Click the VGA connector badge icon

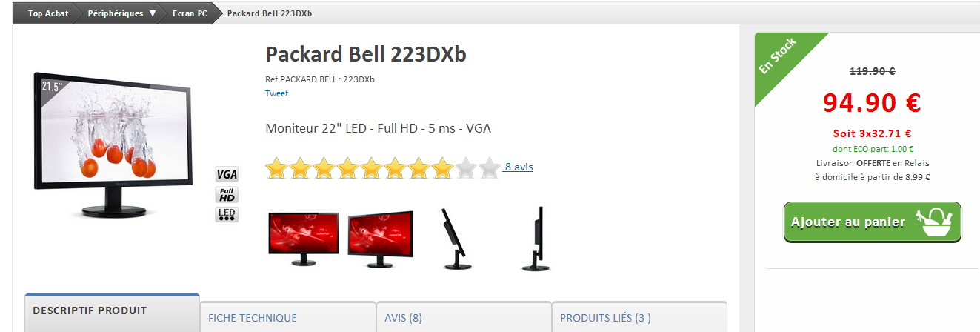tap(227, 175)
